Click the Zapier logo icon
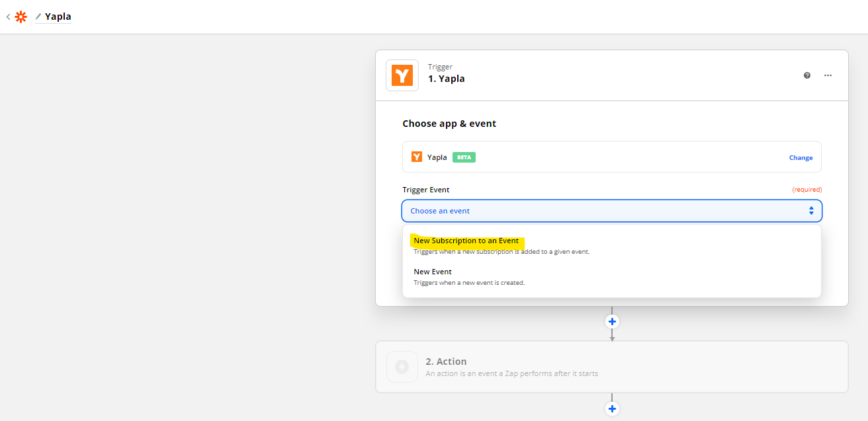 click(21, 16)
